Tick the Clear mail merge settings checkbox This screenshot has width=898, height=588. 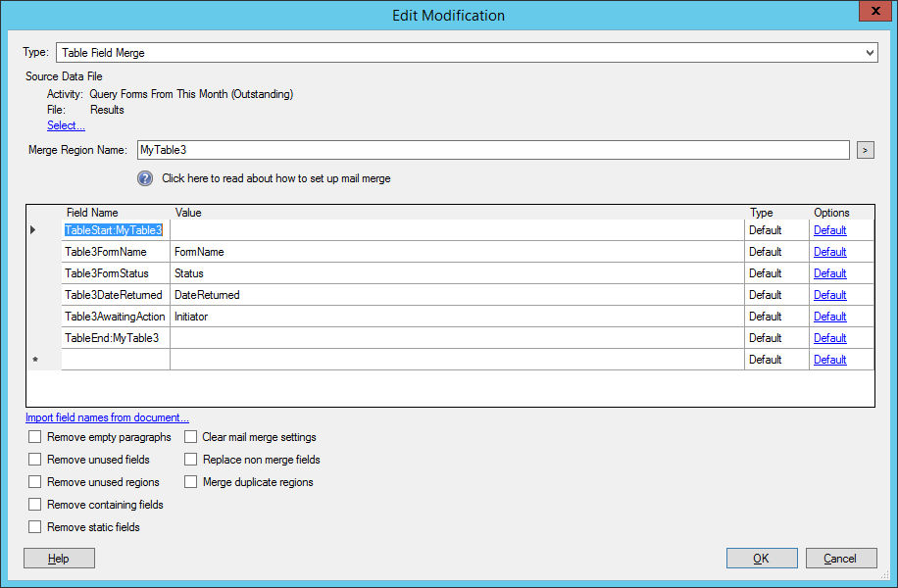[190, 437]
